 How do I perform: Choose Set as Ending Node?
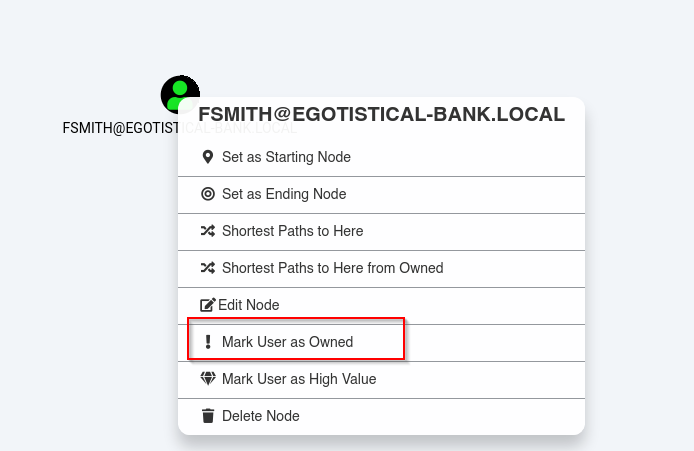tap(381, 195)
